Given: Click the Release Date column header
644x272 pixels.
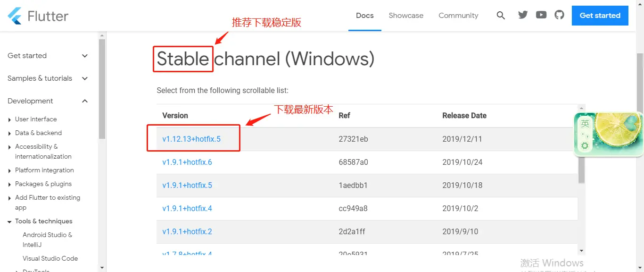Looking at the screenshot, I should point(464,116).
